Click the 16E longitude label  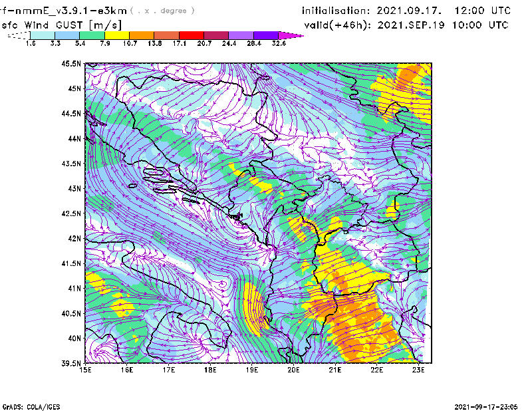pyautogui.click(x=127, y=370)
